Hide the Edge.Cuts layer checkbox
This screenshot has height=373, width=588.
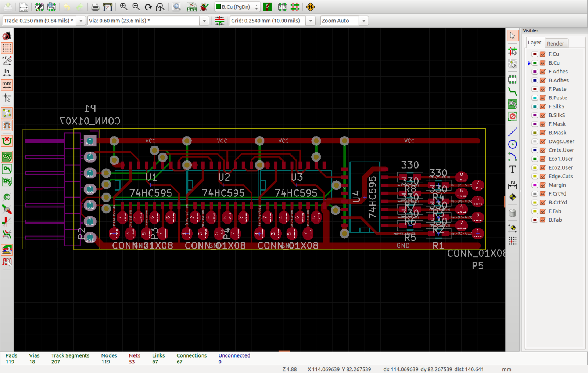542,176
